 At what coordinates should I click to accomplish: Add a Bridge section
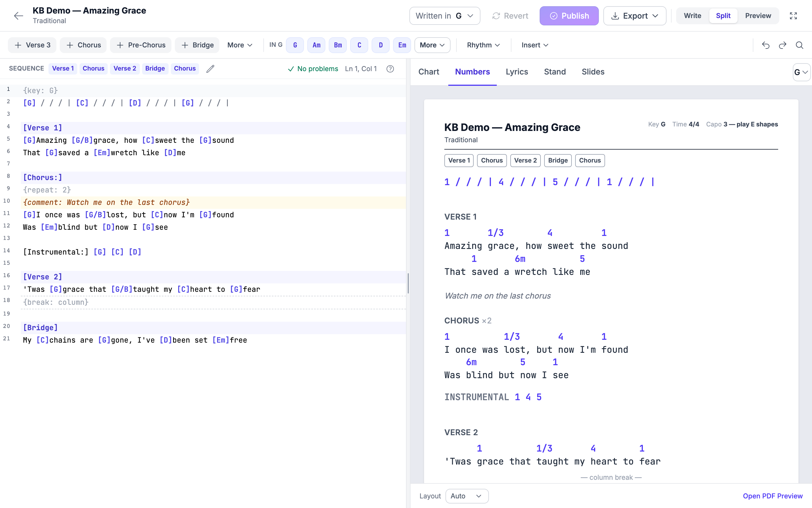coord(197,45)
